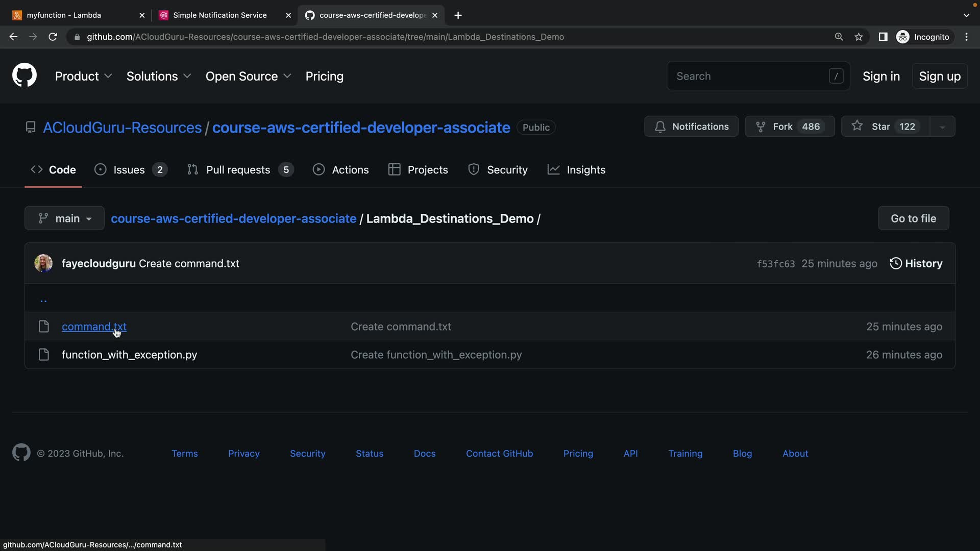Image resolution: width=980 pixels, height=551 pixels.
Task: Bookmark page with the star icon
Action: coord(859,37)
